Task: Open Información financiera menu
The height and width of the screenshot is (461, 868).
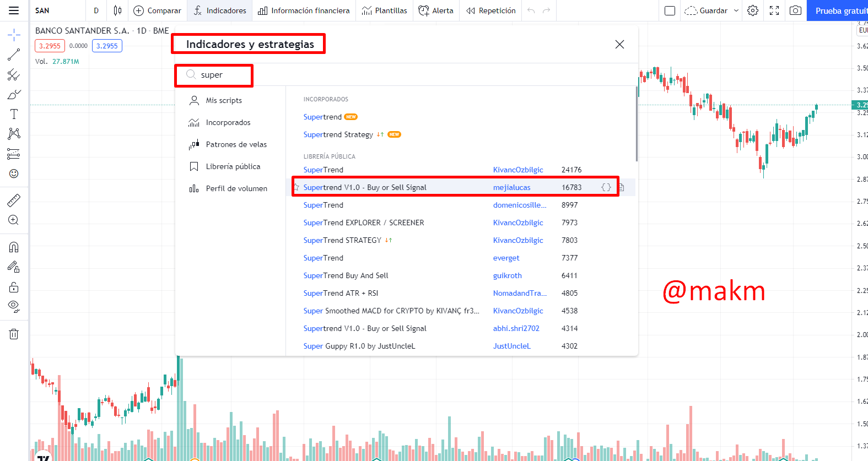Action: click(x=304, y=10)
